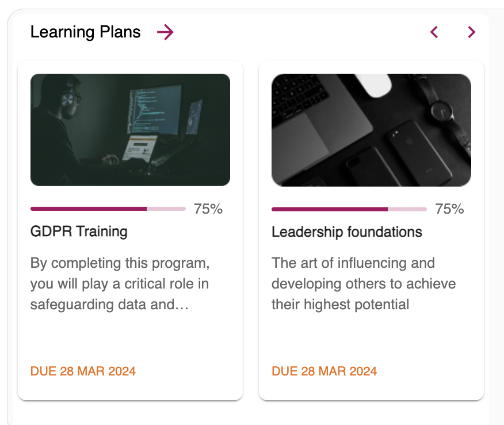Click the code monitor in the GDPR image
Image resolution: width=504 pixels, height=425 pixels.
click(x=154, y=109)
